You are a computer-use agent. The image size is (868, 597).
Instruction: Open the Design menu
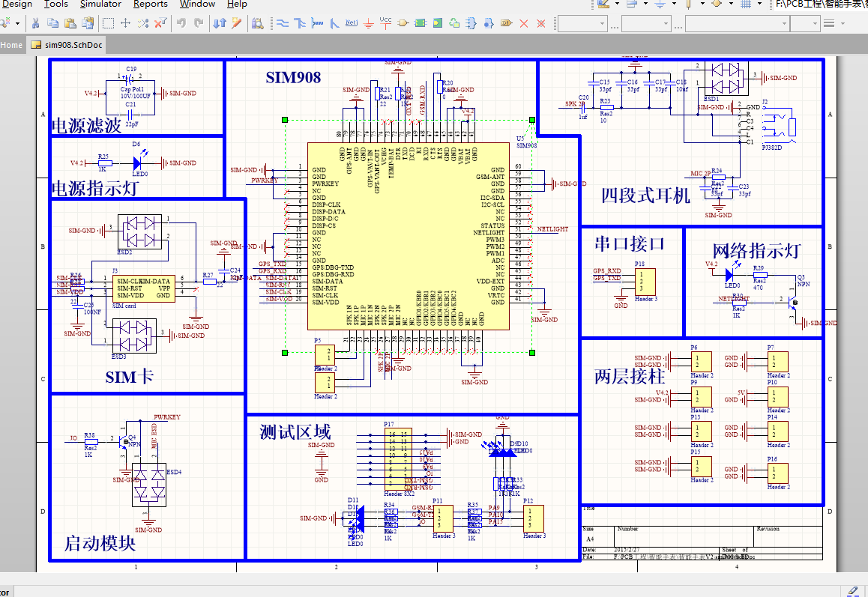pos(17,4)
